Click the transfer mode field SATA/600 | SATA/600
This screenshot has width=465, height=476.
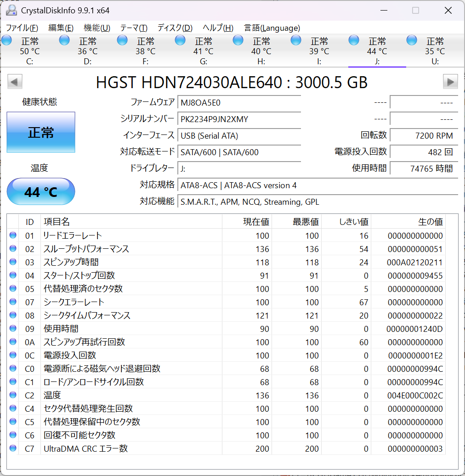pos(239,152)
